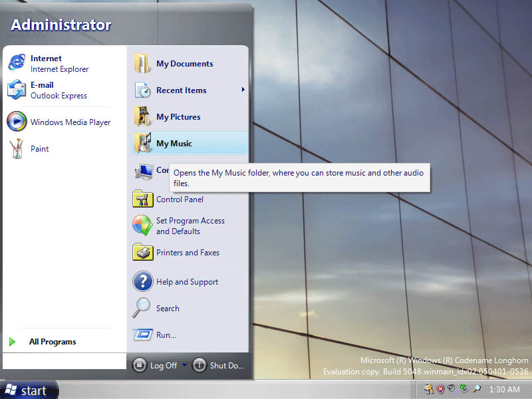
Task: Open the My Music folder icon
Action: 142,143
